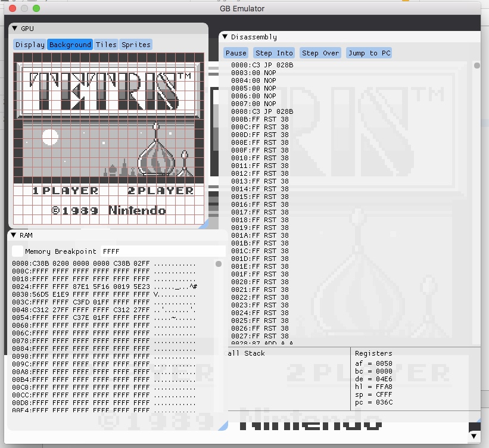The width and height of the screenshot is (489, 448).
Task: Grab the Disassembly scrollbar handle
Action: click(x=477, y=66)
